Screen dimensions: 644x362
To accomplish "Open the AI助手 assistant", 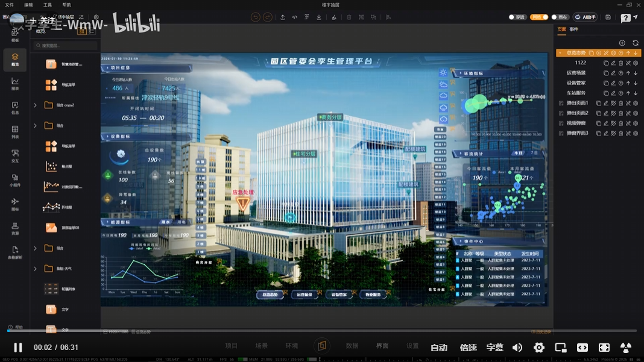I will tap(586, 17).
